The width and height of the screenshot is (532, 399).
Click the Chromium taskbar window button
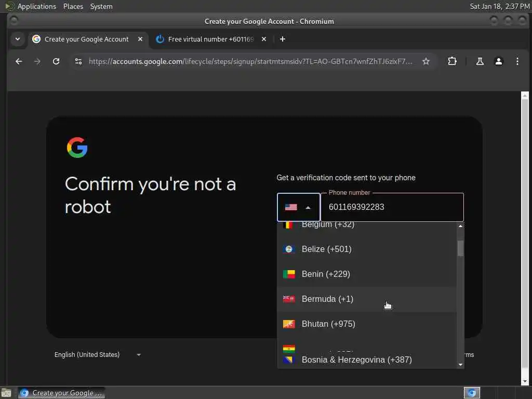tap(61, 393)
